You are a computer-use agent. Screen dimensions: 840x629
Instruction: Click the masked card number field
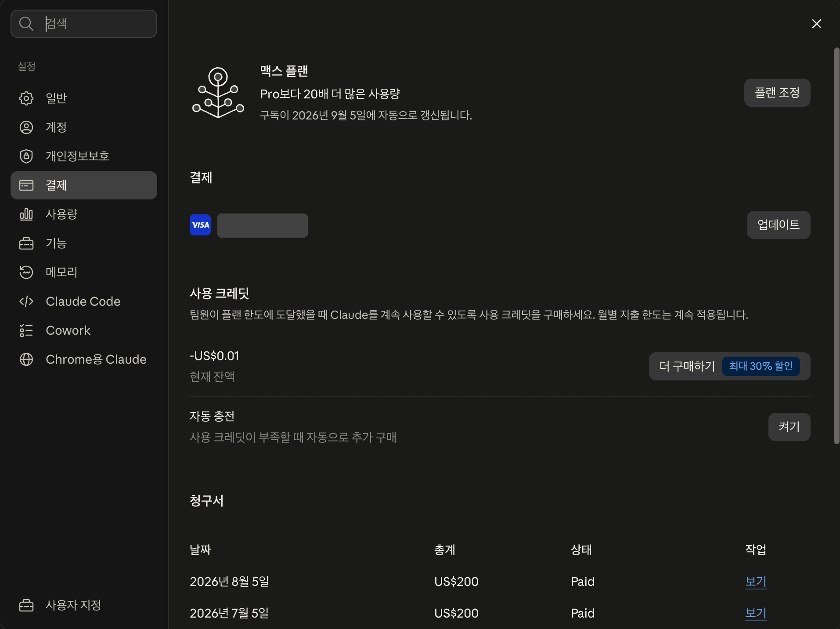[x=263, y=225]
